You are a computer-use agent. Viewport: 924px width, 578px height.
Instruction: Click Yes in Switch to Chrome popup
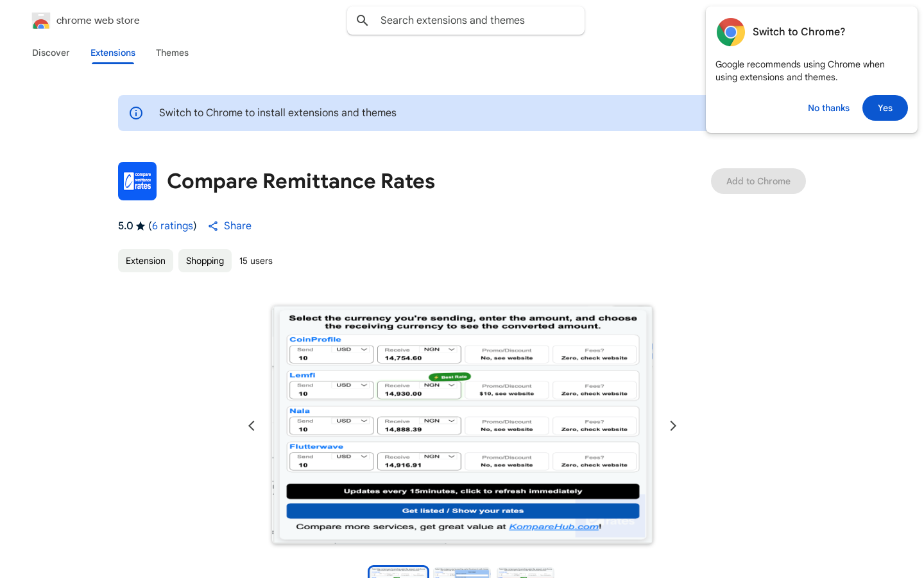point(885,108)
